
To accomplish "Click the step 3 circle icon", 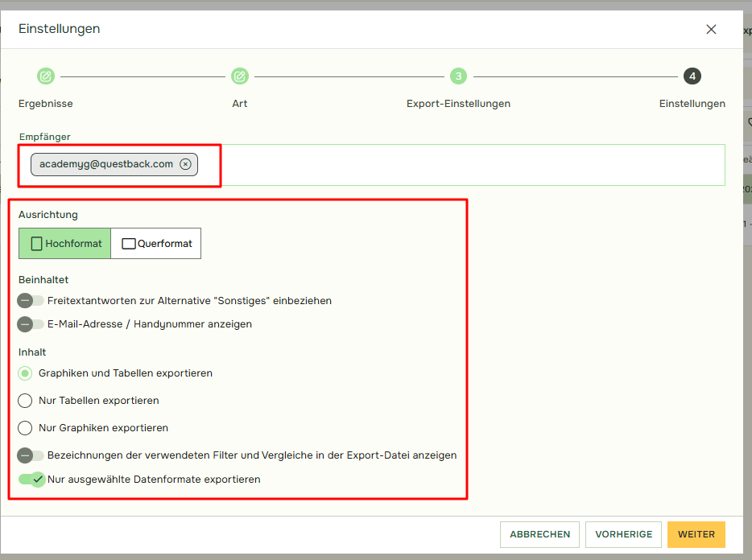I will 458,76.
